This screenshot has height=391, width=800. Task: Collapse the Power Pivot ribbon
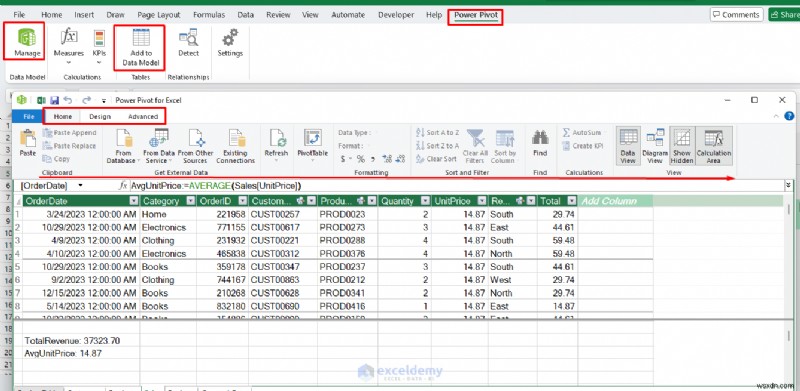777,117
